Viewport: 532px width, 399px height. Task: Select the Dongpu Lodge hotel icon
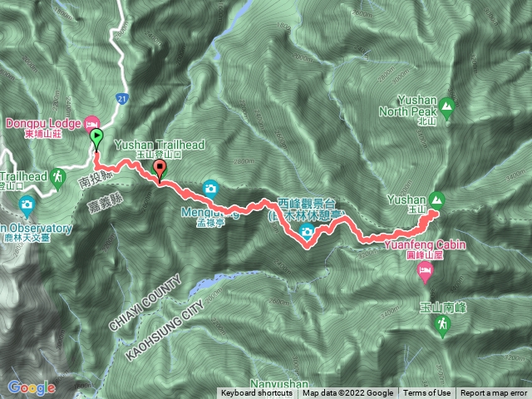pyautogui.click(x=92, y=125)
